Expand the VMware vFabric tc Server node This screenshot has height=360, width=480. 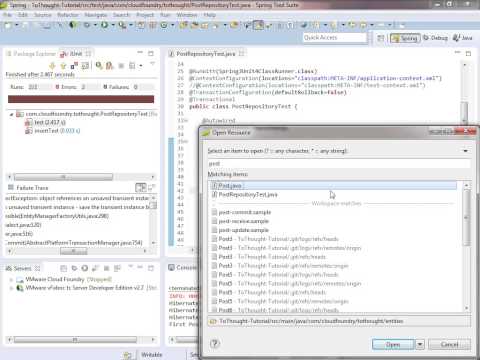[x=11, y=288]
